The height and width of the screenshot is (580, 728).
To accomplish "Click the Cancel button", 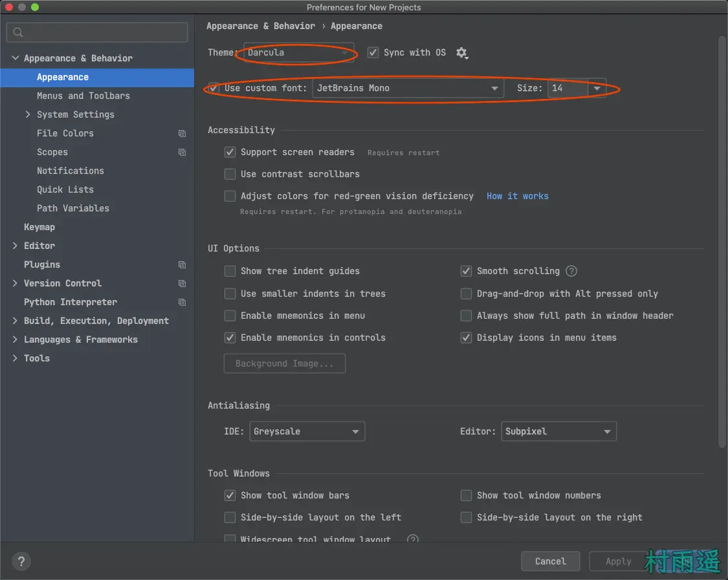I will tap(550, 561).
